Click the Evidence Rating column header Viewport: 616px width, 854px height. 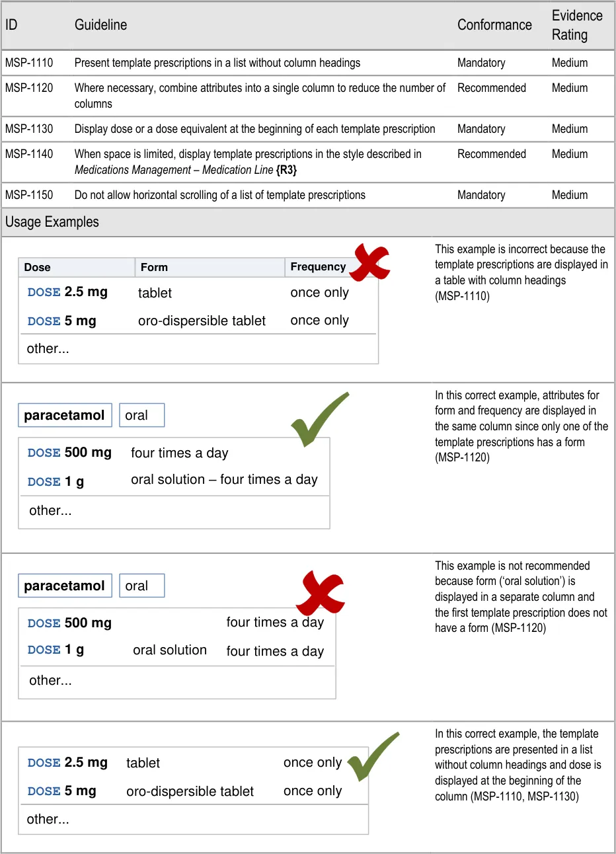[x=576, y=25]
